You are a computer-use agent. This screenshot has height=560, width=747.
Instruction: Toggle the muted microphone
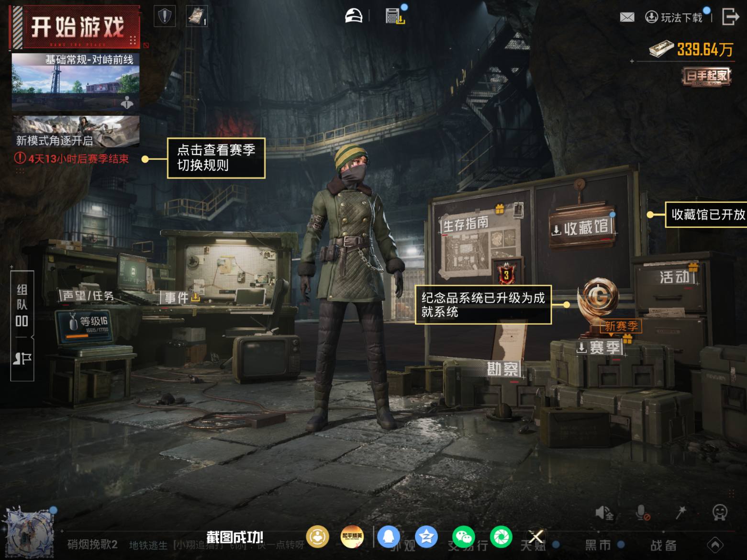(642, 513)
